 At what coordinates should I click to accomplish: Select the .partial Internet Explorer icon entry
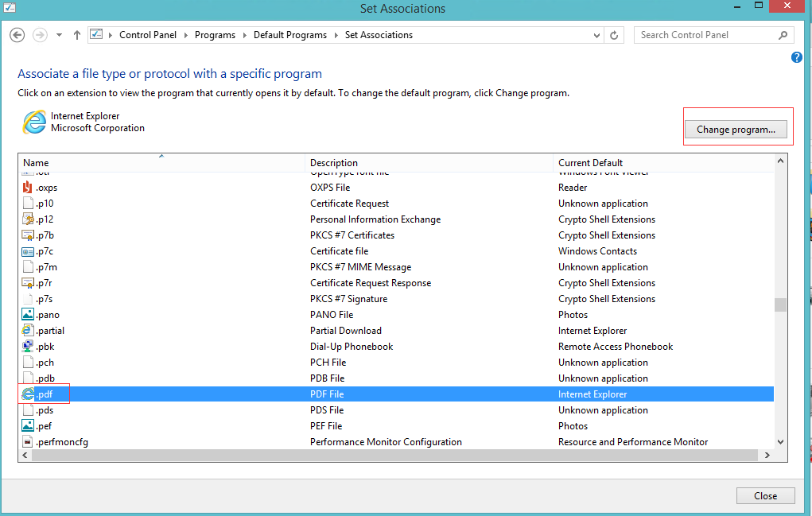coord(28,330)
